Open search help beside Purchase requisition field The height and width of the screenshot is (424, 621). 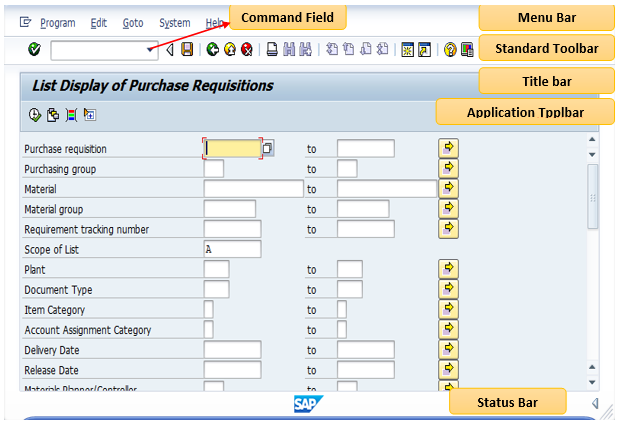[267, 149]
